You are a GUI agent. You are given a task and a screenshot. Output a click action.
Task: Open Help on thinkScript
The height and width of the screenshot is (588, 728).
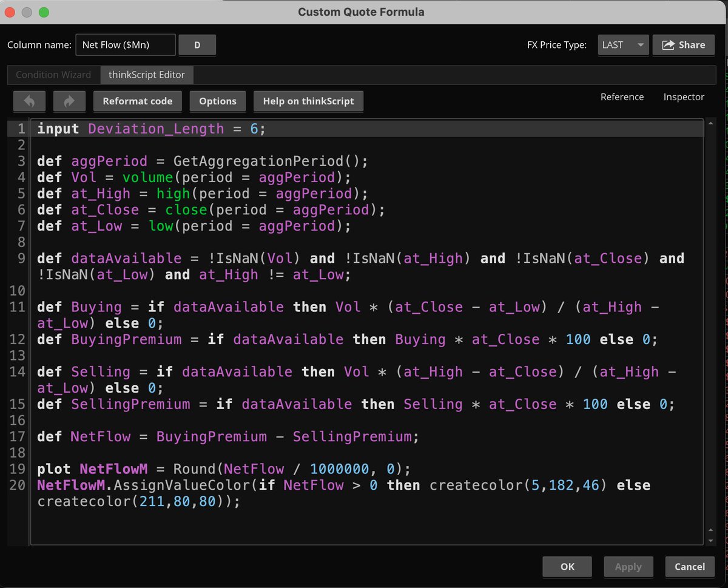point(308,101)
